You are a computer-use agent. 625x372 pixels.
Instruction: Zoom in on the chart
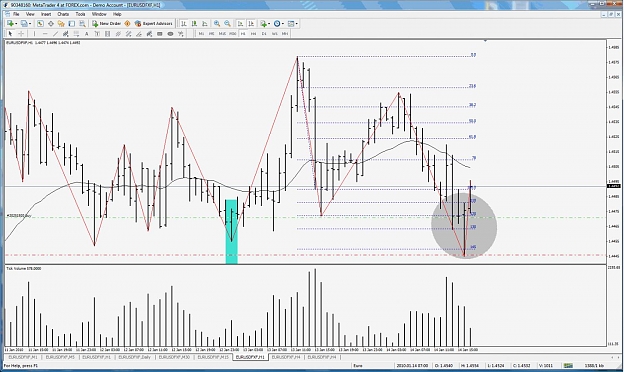pos(217,24)
